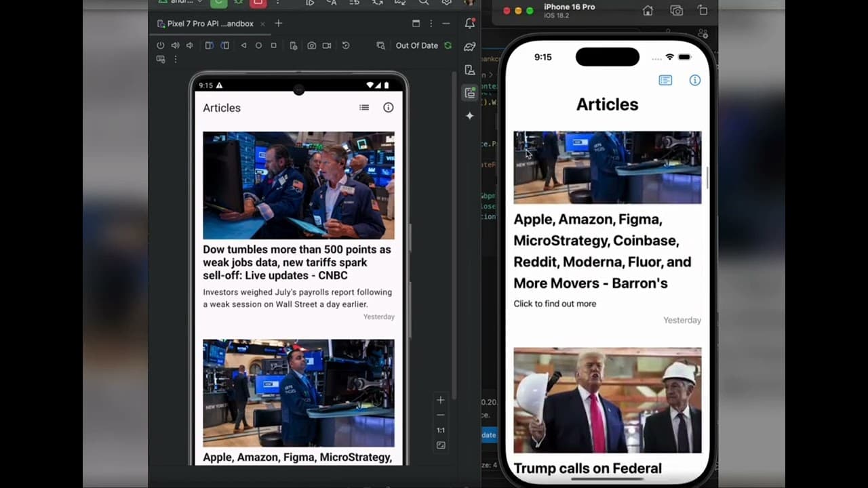Open the Gradle elephant tool window
Image resolution: width=868 pixels, height=488 pixels.
point(469,47)
